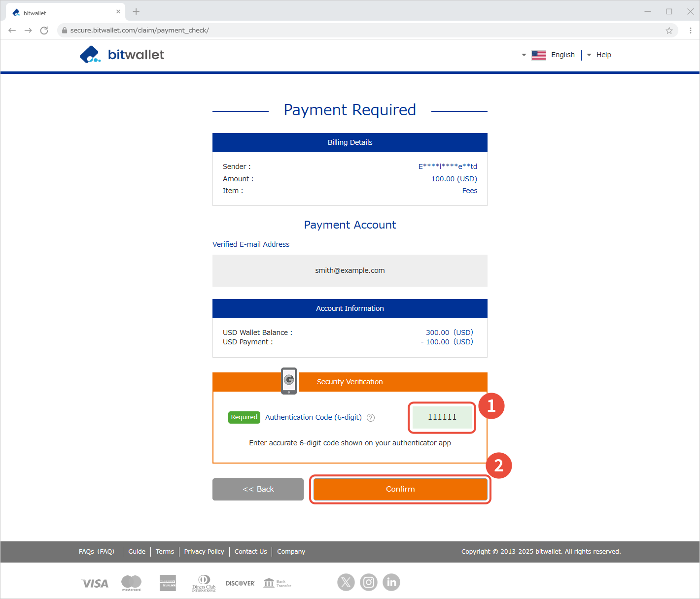Screen dimensions: 700x599
Task: Click the bitwallet logo in header
Action: point(122,55)
